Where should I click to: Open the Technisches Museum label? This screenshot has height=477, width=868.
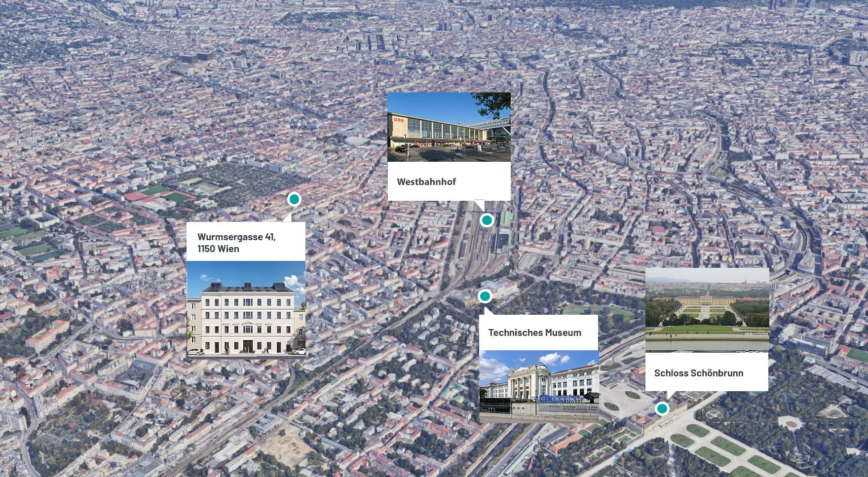(534, 332)
